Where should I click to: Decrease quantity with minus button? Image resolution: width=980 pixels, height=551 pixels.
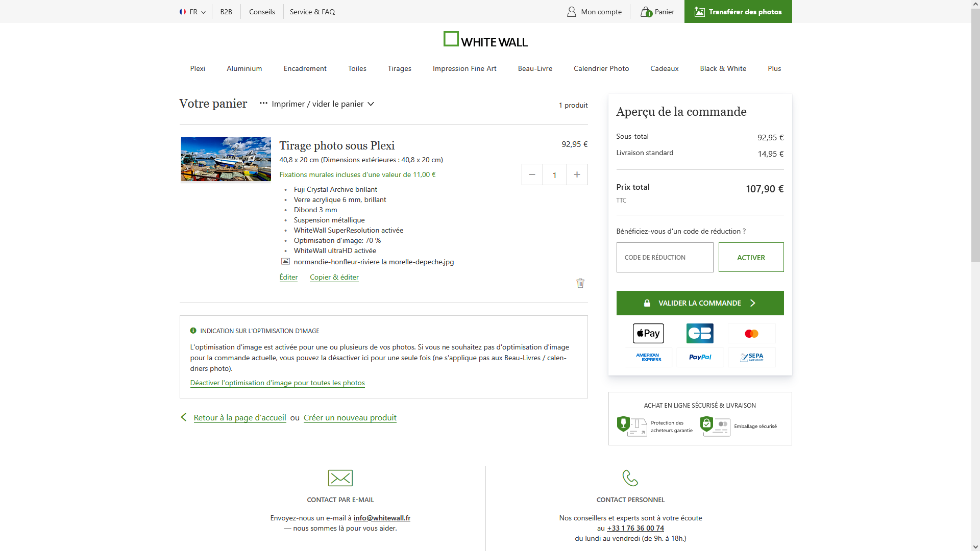[532, 174]
